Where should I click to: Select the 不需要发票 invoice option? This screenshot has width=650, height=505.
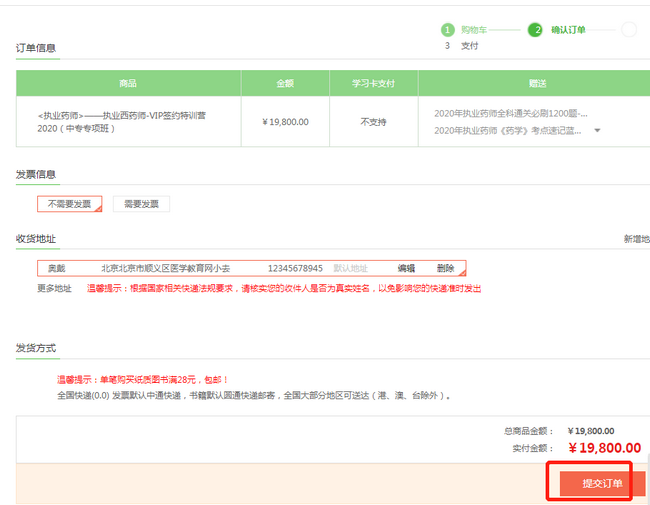(x=70, y=204)
